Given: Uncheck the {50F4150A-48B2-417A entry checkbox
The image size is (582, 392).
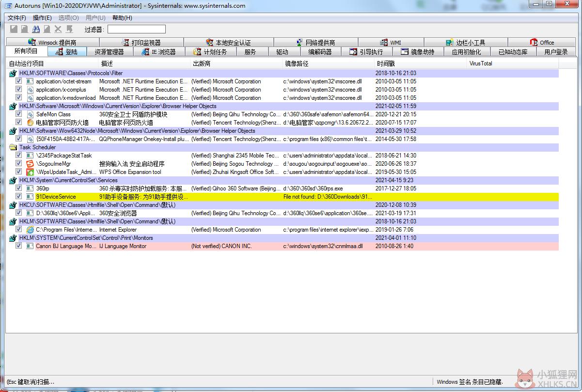Looking at the screenshot, I should [x=18, y=139].
